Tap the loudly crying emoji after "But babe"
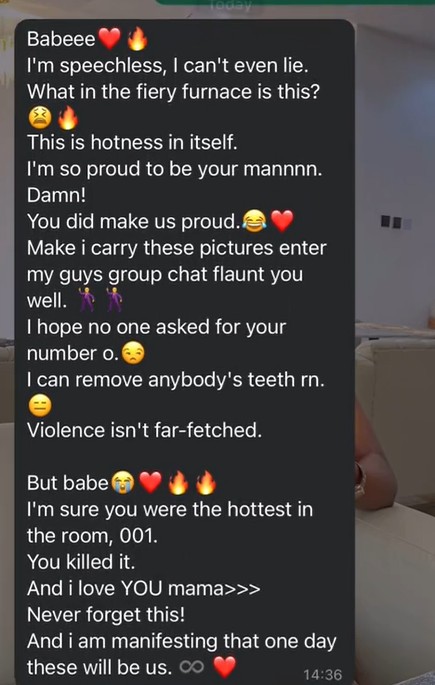Screen dimensions: 435x685 point(123,483)
